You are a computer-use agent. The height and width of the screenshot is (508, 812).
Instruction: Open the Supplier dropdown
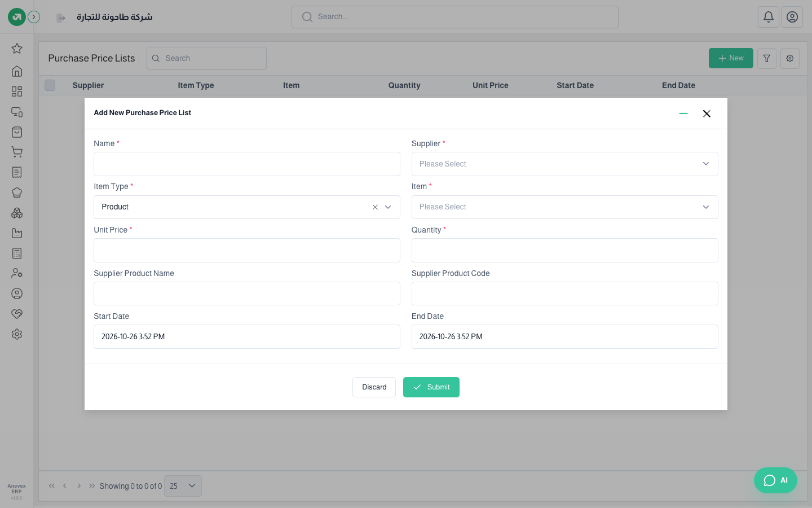(x=564, y=164)
